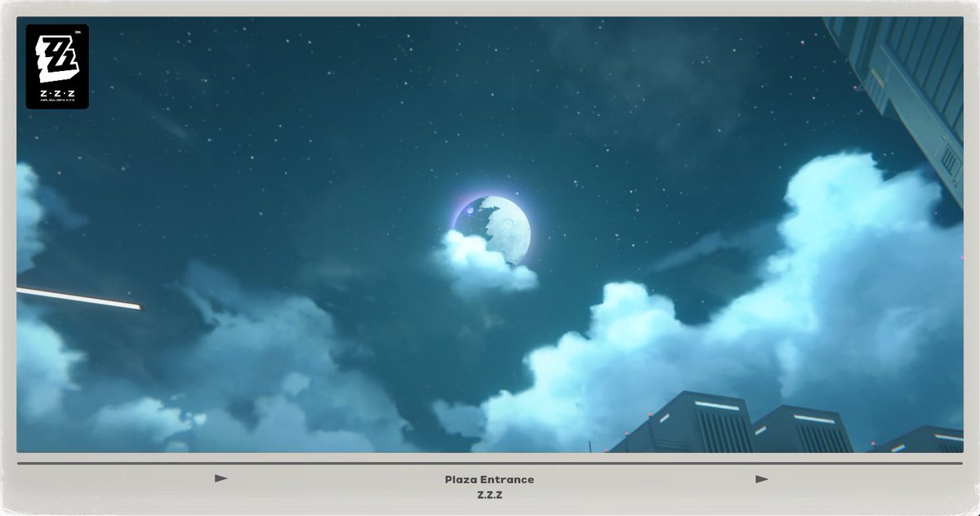Click the progress bar above the title
980x516 pixels.
click(x=490, y=464)
